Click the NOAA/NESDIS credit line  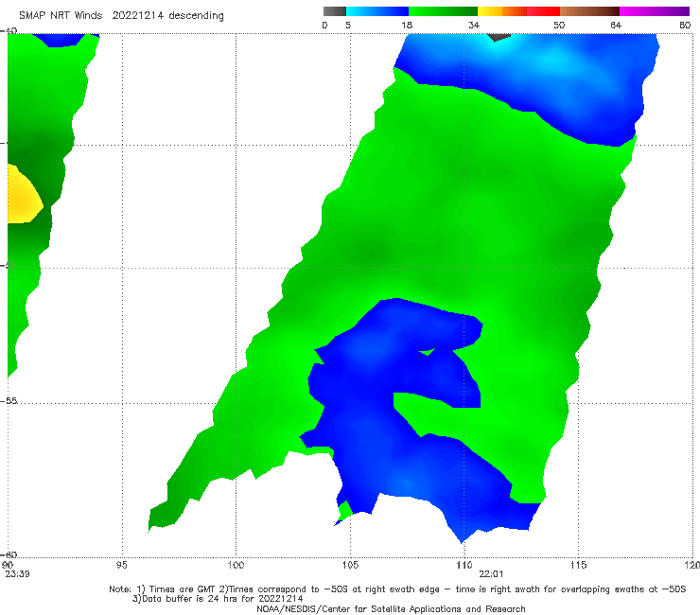391,609
